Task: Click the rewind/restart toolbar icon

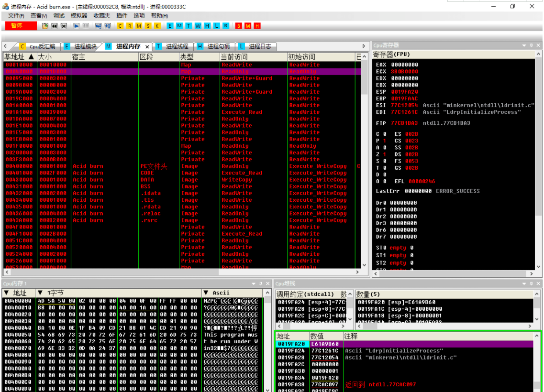Action: pyautogui.click(x=55, y=26)
